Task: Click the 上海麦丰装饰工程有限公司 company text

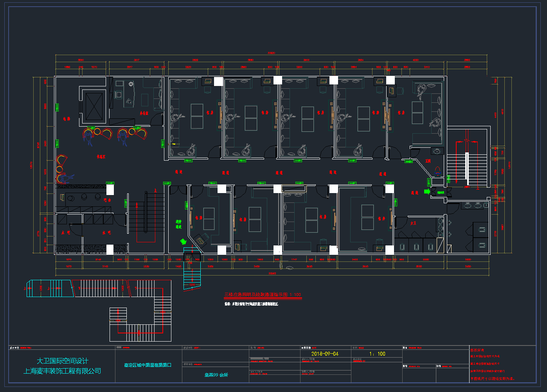Action: click(63, 371)
